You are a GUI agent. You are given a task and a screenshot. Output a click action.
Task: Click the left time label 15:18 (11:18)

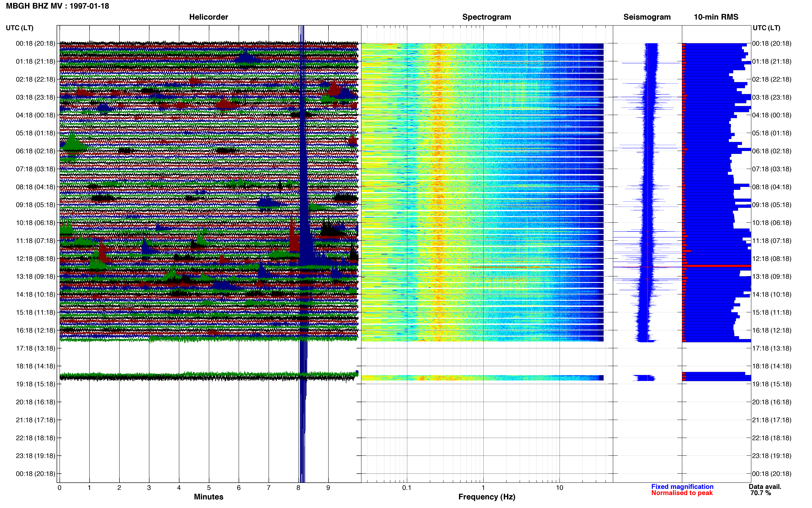(36, 313)
